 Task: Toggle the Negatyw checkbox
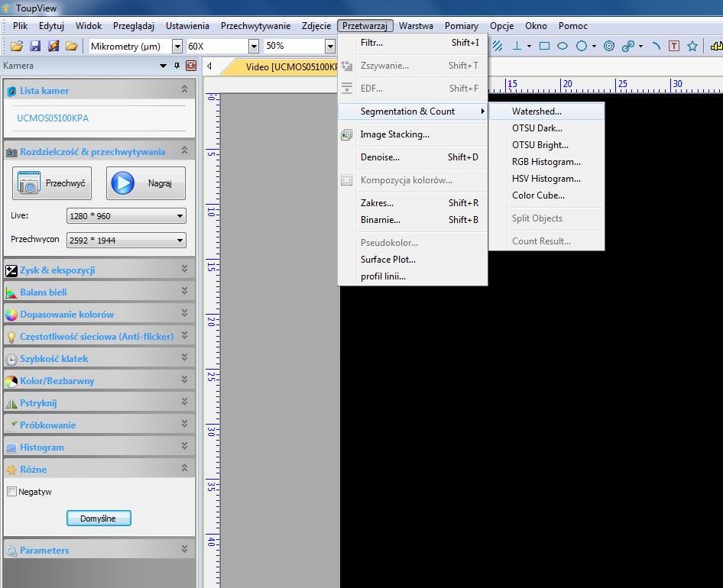click(x=12, y=492)
